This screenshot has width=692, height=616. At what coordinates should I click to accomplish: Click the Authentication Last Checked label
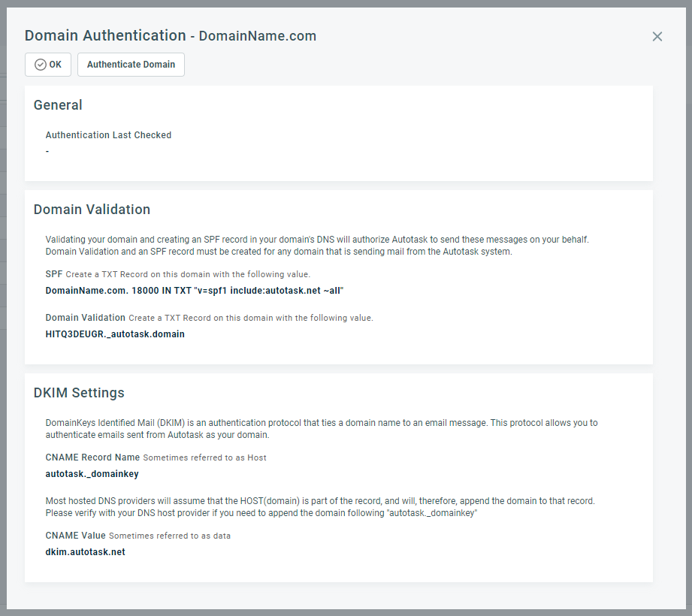click(x=108, y=135)
